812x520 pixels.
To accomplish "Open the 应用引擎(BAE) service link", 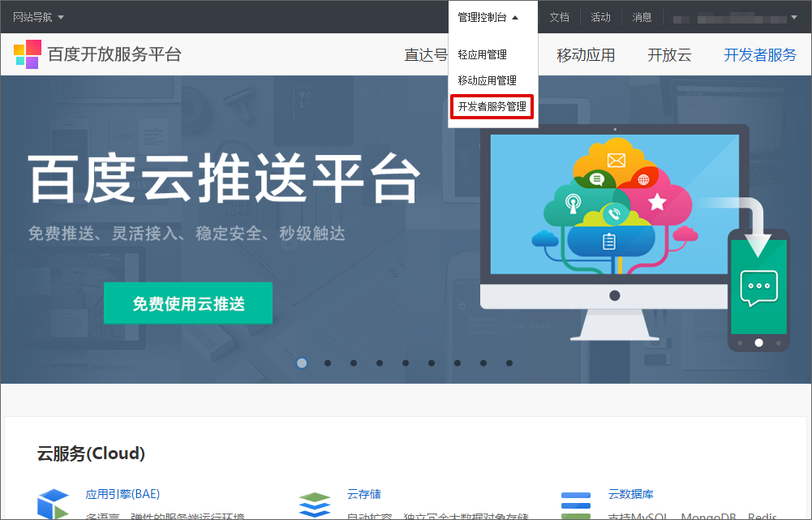I will (x=122, y=494).
